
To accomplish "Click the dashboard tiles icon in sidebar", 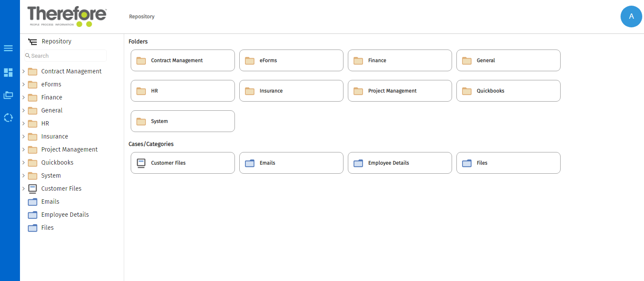I will (x=8, y=73).
